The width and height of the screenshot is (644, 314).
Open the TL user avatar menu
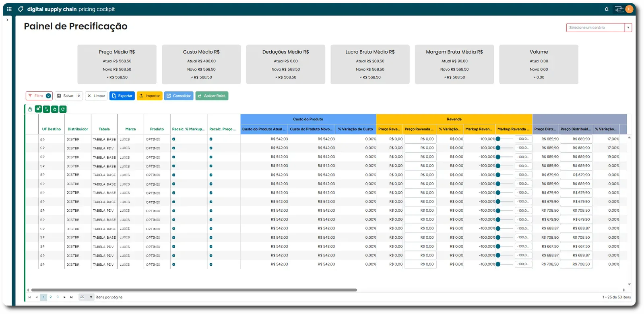pos(629,9)
